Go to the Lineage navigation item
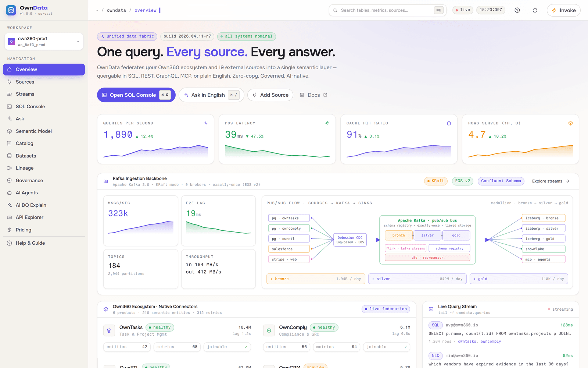 point(44,168)
